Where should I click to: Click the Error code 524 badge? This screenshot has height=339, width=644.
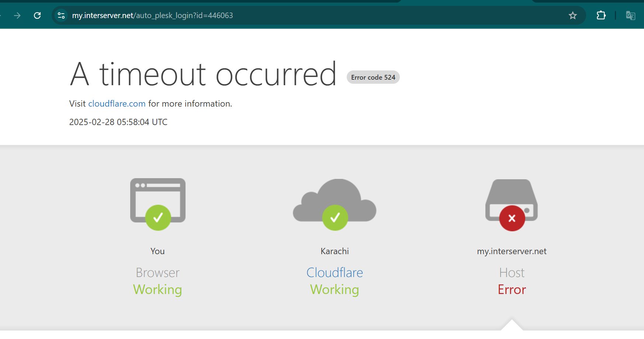tap(373, 77)
